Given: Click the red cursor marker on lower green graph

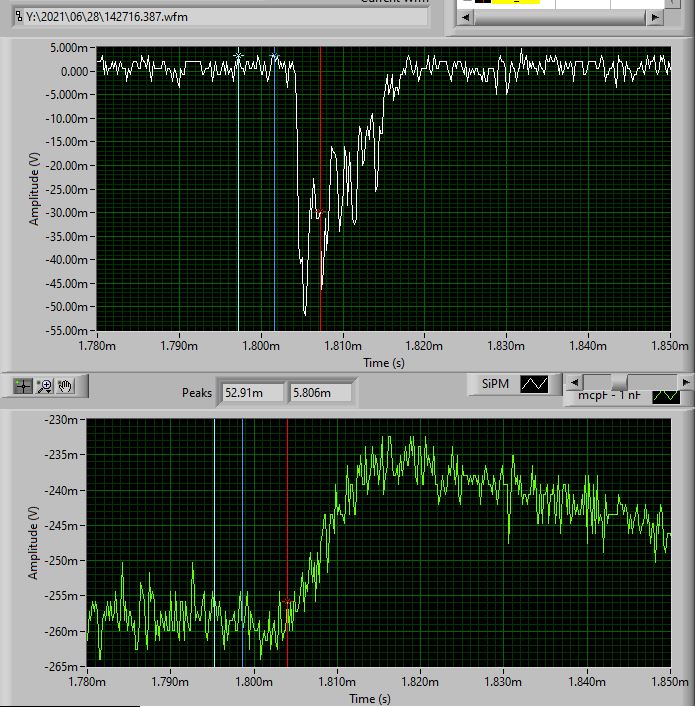Looking at the screenshot, I should click(x=287, y=602).
